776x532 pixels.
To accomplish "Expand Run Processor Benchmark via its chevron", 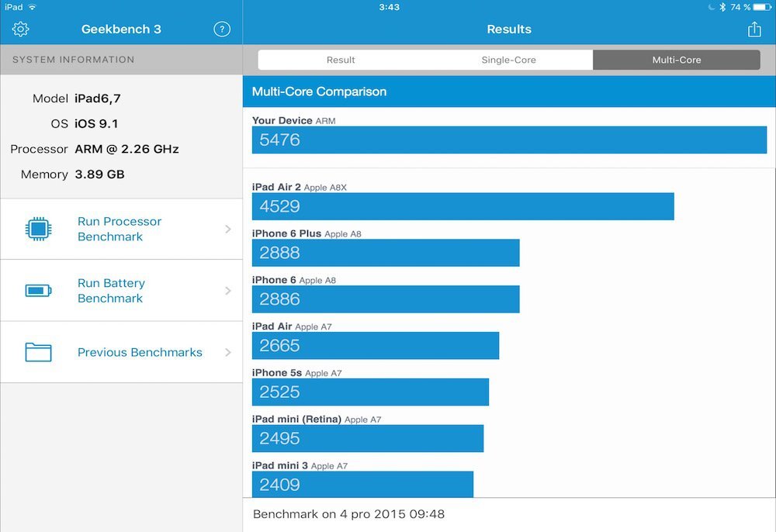I will coord(227,228).
